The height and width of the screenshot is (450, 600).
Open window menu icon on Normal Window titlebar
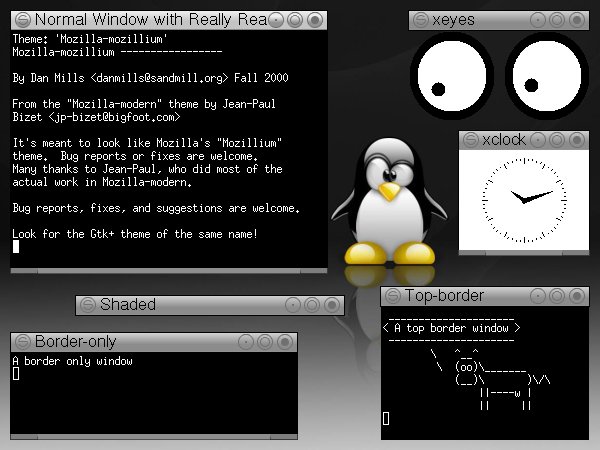(x=23, y=20)
